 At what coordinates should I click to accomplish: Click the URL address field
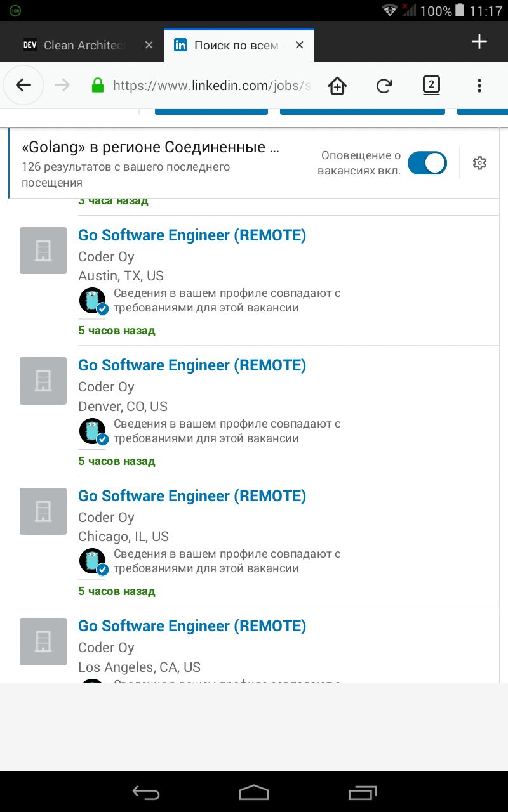(211, 85)
